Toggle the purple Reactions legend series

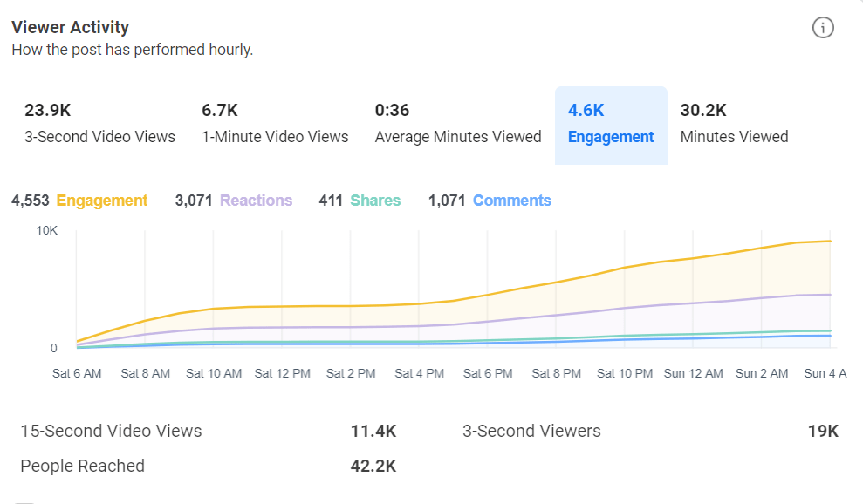tap(256, 201)
